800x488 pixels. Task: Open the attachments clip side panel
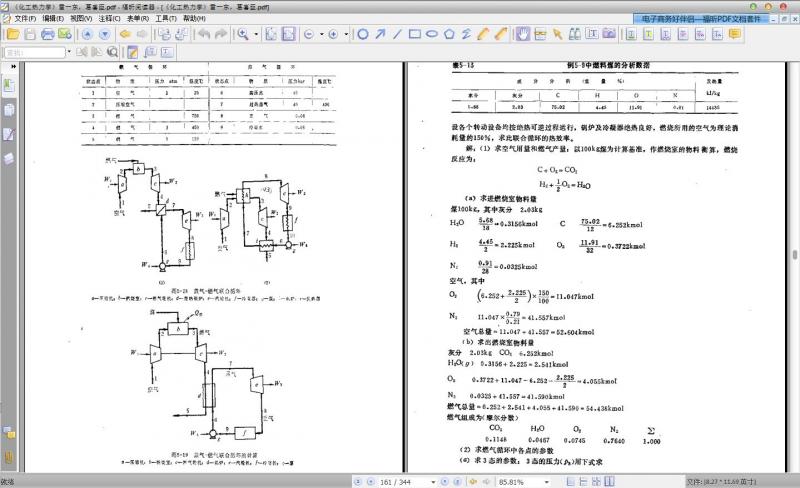[9, 457]
